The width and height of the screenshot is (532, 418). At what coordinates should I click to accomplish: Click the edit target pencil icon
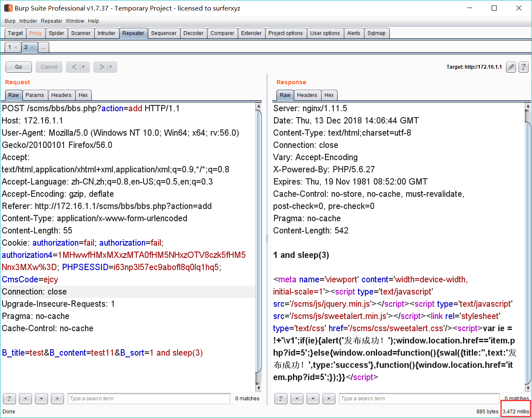tap(511, 67)
